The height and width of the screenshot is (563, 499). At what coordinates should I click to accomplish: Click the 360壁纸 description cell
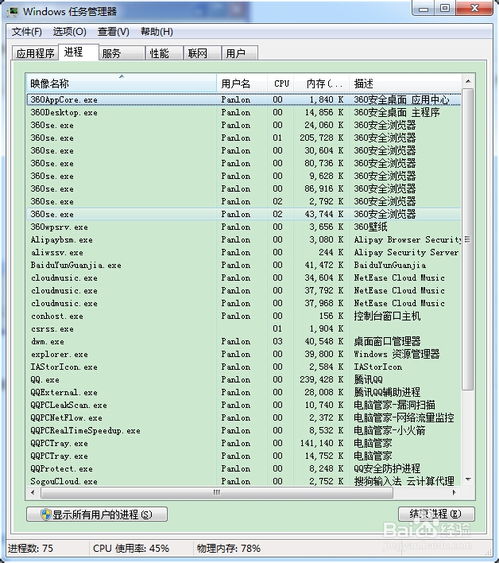[x=370, y=227]
